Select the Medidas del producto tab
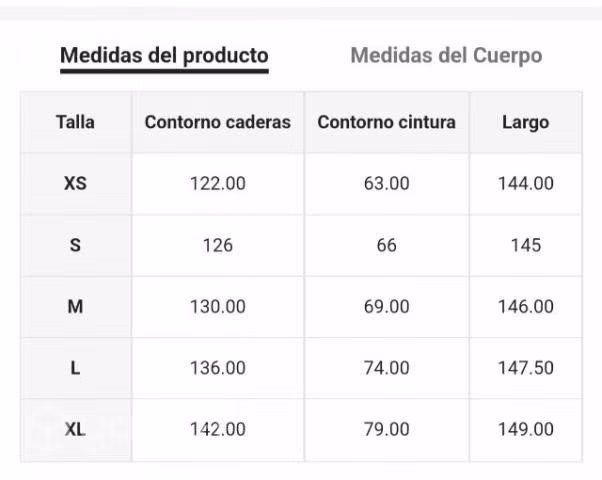Viewport: 602px width, 480px height. (x=164, y=56)
